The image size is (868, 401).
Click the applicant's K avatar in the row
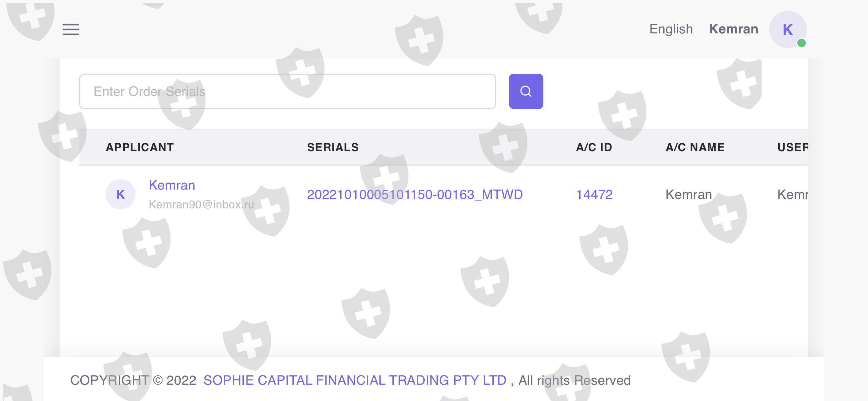pos(120,194)
